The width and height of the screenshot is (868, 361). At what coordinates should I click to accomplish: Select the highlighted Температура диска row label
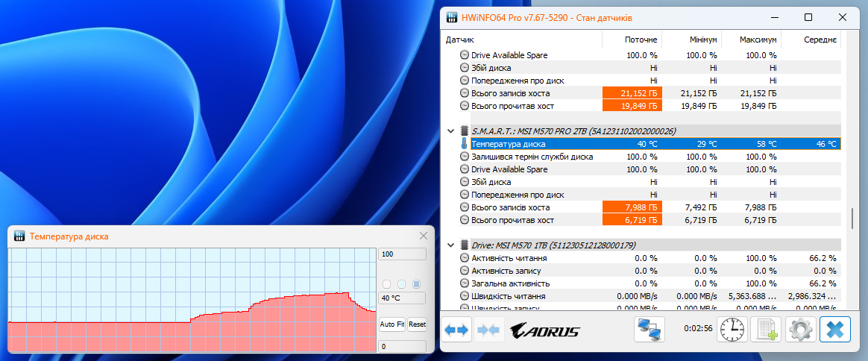508,144
